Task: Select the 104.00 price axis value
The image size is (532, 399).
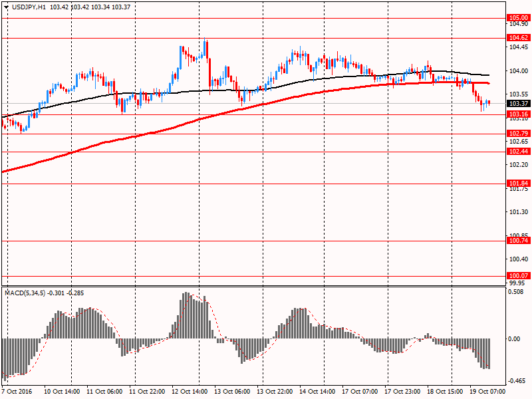Action: coord(519,71)
